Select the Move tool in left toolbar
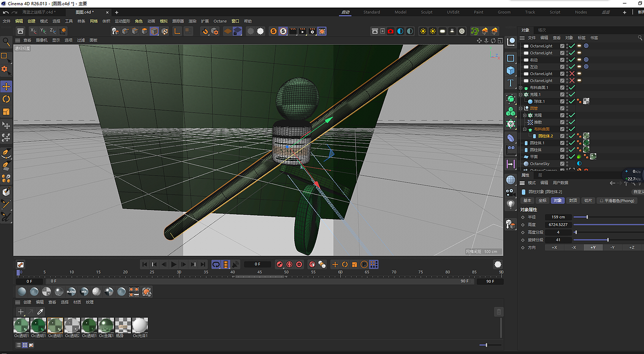Screen dimensions: 644x354 [x=6, y=86]
